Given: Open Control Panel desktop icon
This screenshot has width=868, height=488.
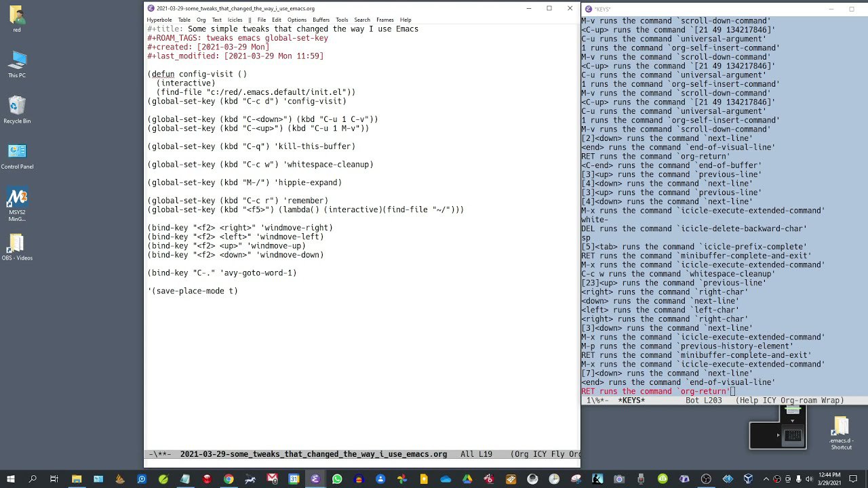Looking at the screenshot, I should point(17,155).
